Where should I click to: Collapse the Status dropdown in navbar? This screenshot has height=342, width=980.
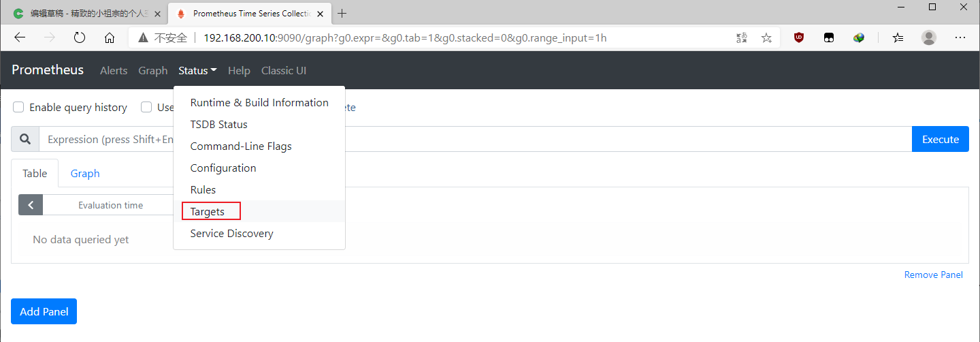197,70
